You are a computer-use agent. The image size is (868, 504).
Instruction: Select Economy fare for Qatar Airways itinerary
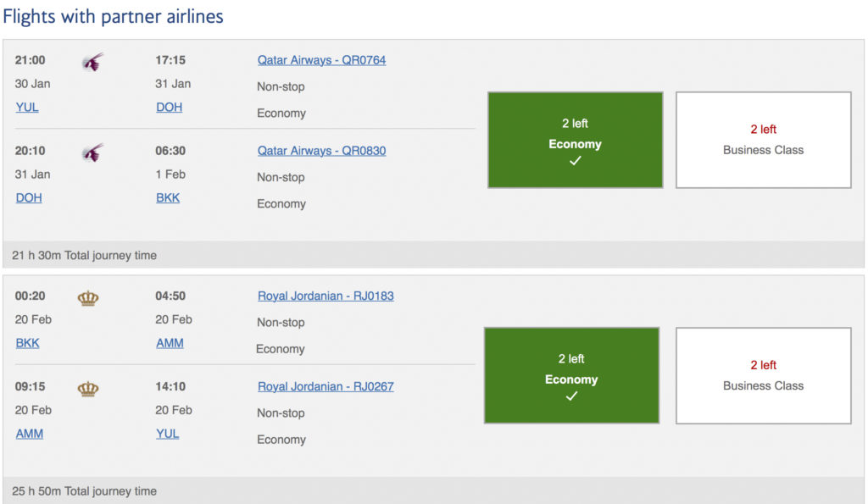pyautogui.click(x=575, y=140)
